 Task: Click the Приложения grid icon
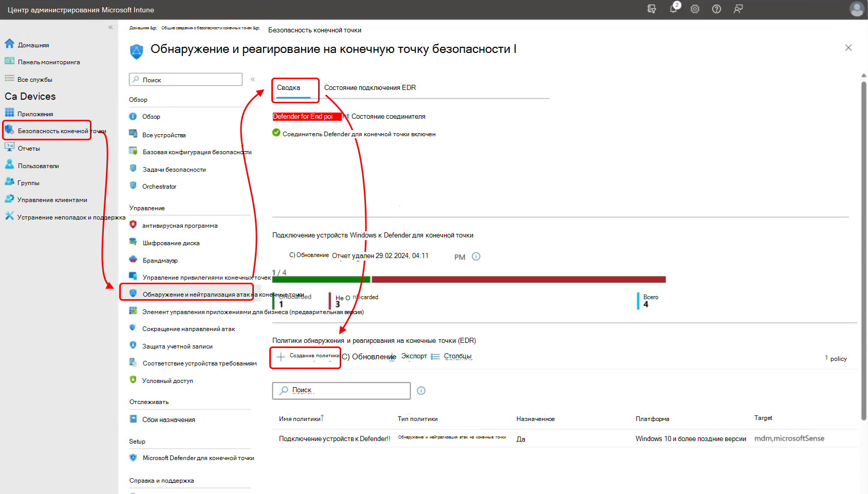[9, 113]
